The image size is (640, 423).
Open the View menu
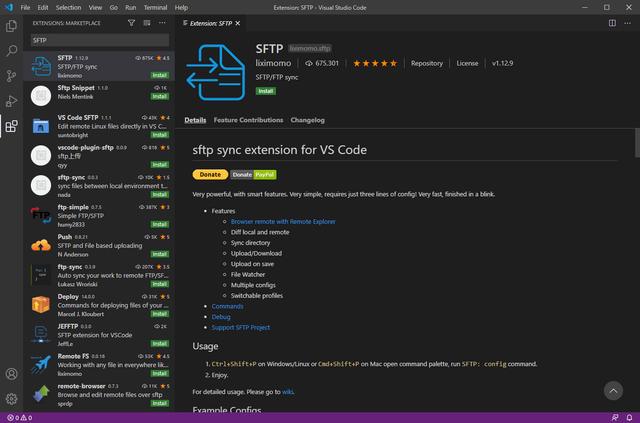tap(95, 7)
